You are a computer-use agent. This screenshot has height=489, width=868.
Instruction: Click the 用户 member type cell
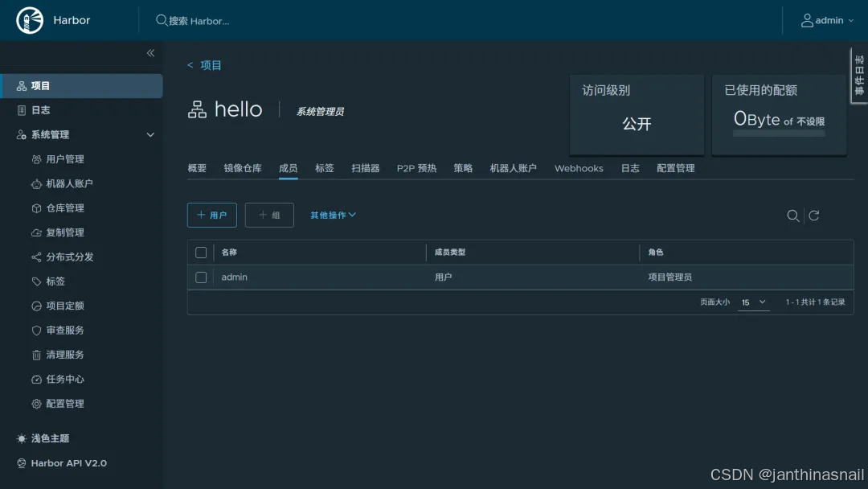tap(443, 277)
